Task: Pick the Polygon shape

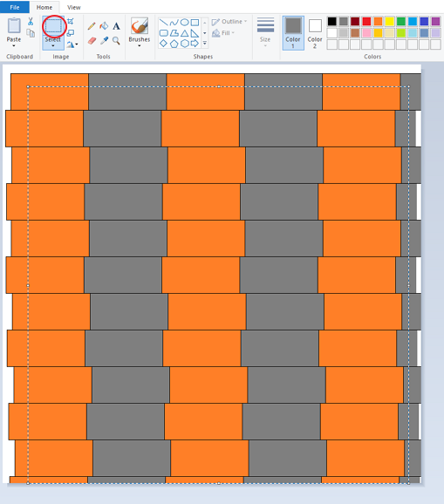Action: coord(174,33)
